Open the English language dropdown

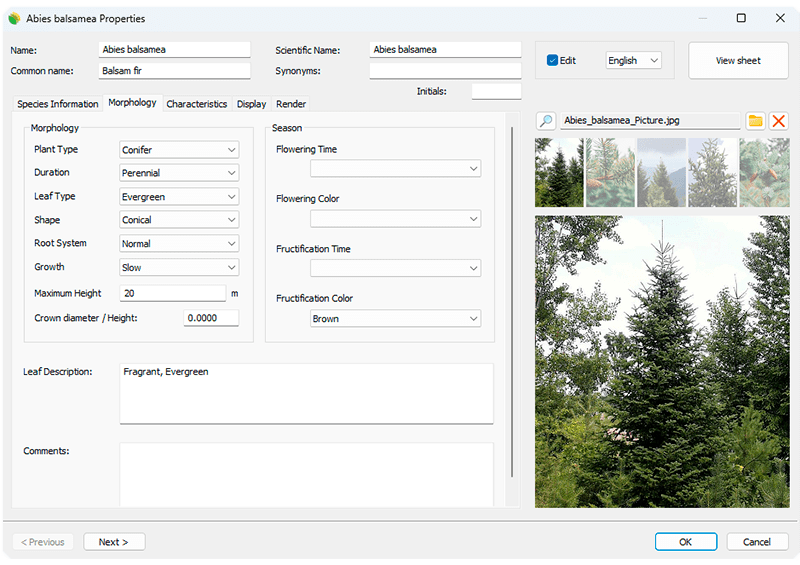(633, 60)
